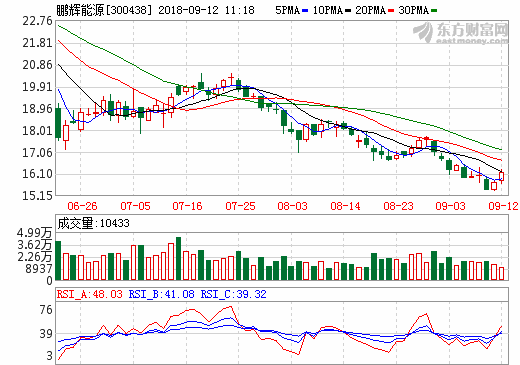Click the 20PMA red legend swatch

coord(391,11)
